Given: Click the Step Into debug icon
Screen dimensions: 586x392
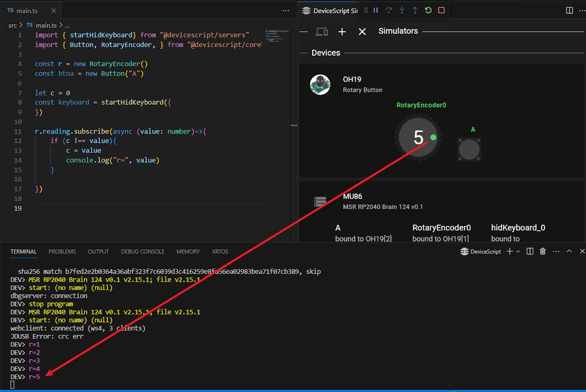Looking at the screenshot, I should (402, 10).
